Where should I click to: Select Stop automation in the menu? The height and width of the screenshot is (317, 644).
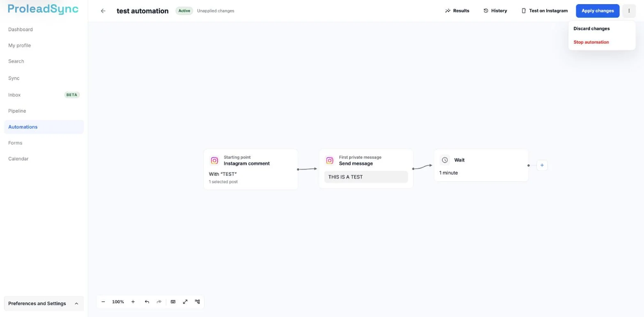click(x=602, y=42)
